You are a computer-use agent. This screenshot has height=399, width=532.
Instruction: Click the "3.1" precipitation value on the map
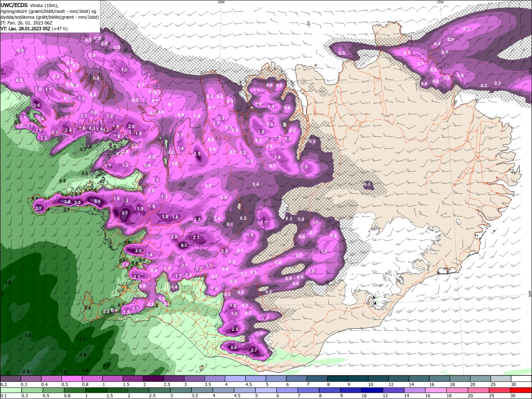click(x=125, y=213)
